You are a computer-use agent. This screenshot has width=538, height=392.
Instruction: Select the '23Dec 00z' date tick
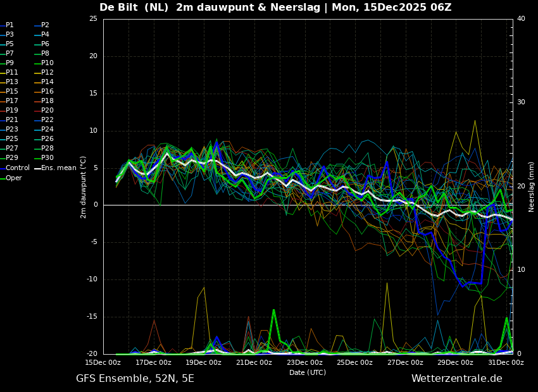(304, 362)
